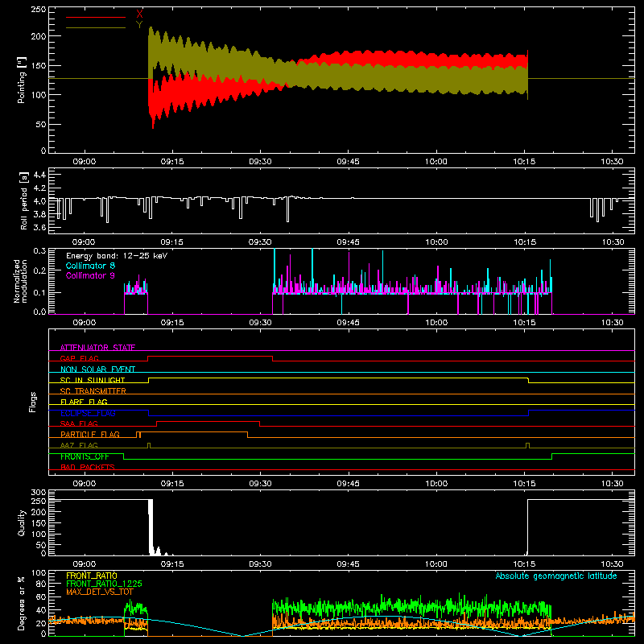The image size is (644, 644).
Task: Click the 250 value on Pointing axis
Action: [x=39, y=10]
